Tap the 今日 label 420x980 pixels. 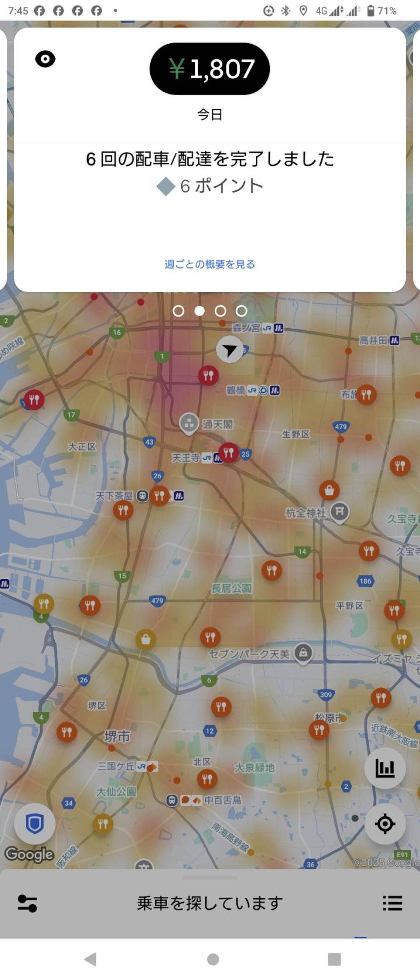210,115
